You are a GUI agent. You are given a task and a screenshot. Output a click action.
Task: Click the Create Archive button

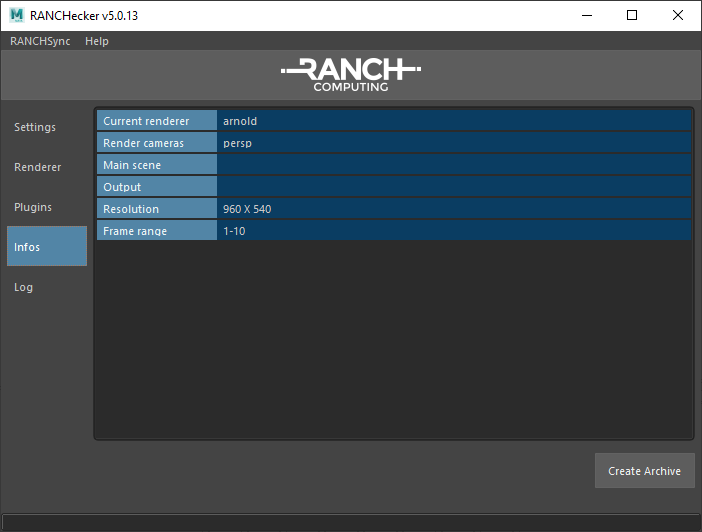(645, 471)
